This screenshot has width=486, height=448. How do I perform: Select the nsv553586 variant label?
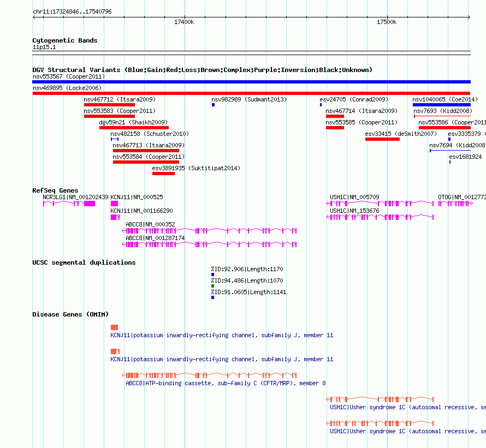[452, 122]
